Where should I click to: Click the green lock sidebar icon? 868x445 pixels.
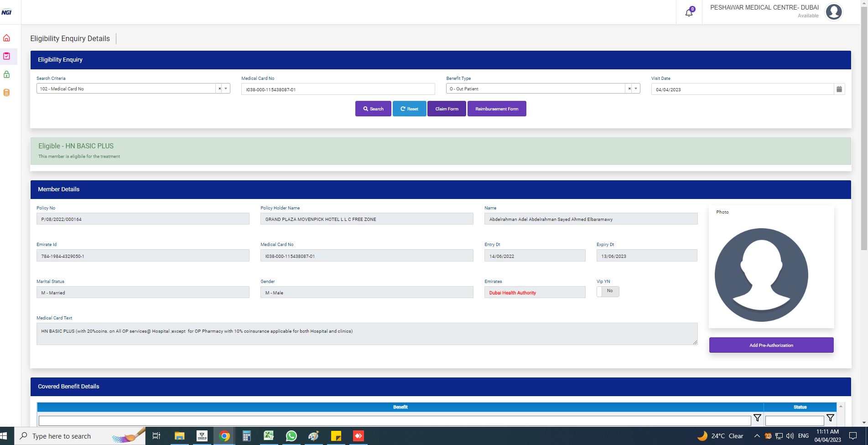(6, 74)
